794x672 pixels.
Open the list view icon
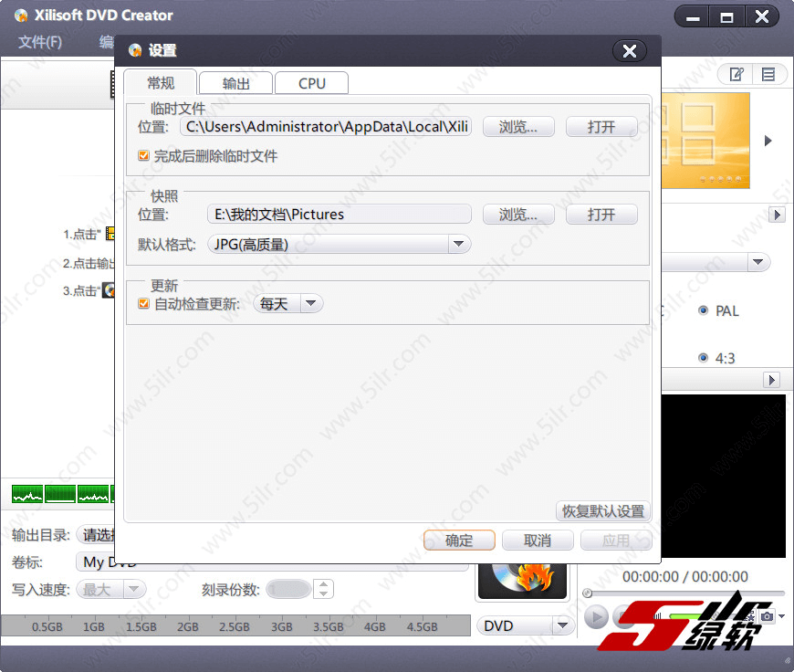coord(768,75)
